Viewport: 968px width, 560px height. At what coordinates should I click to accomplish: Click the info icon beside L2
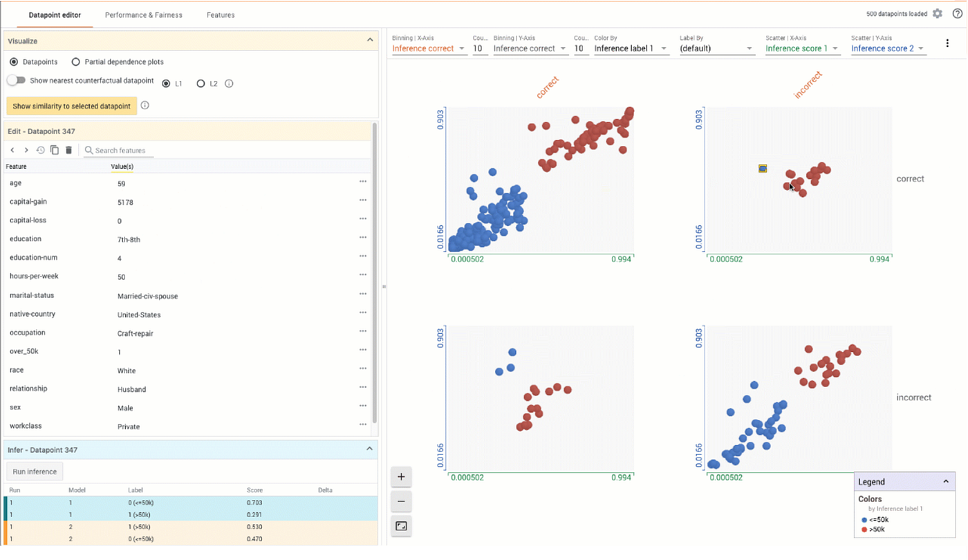pos(229,84)
